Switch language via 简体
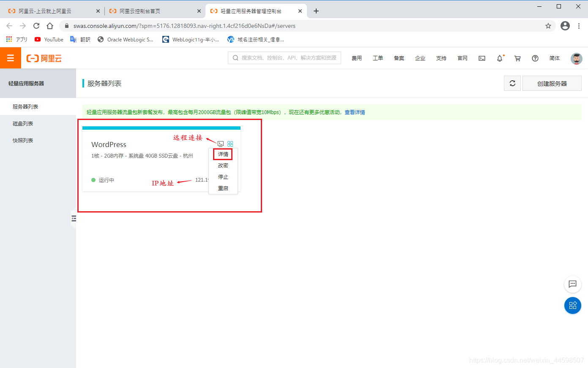The height and width of the screenshot is (368, 588). [x=555, y=58]
